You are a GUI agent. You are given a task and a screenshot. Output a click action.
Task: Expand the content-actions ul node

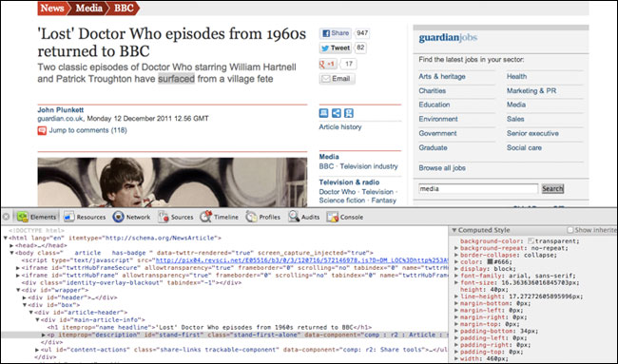(x=37, y=350)
